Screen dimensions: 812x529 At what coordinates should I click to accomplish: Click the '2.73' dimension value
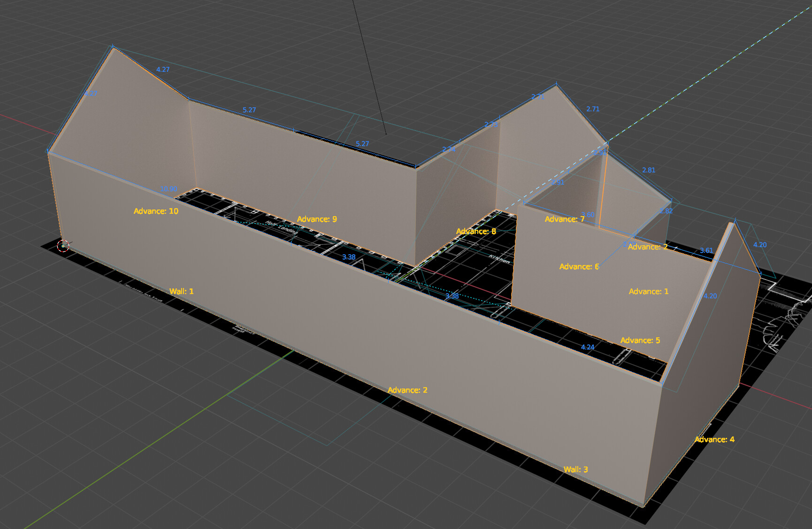coord(491,124)
